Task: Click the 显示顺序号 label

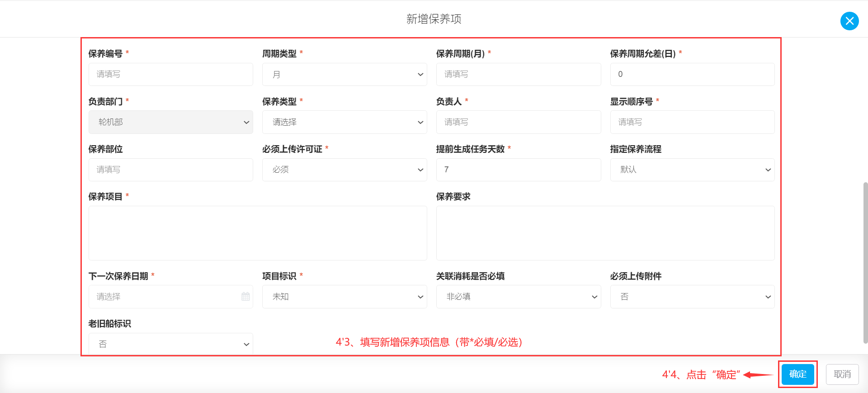Action: click(632, 101)
